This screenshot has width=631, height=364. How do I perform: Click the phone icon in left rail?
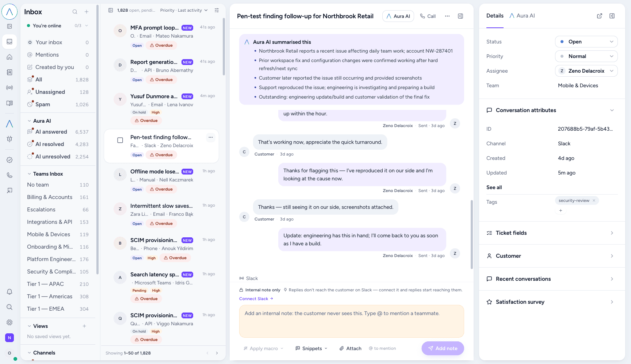pyautogui.click(x=9, y=175)
